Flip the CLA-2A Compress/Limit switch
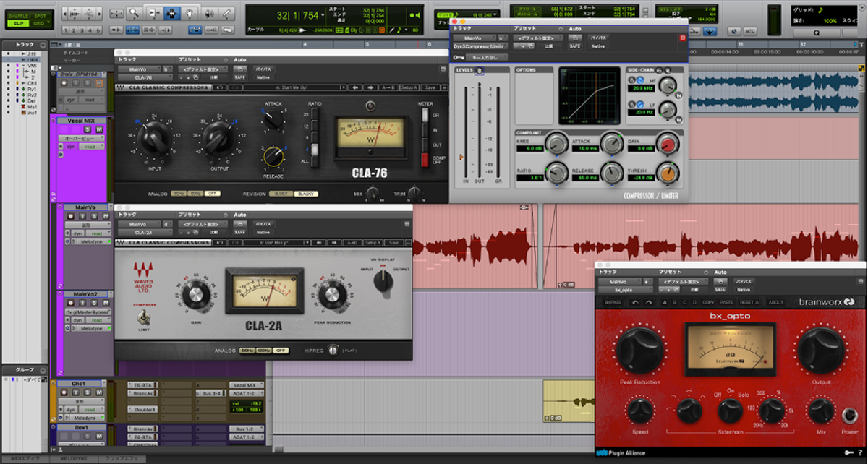This screenshot has height=464, width=868. [x=144, y=317]
